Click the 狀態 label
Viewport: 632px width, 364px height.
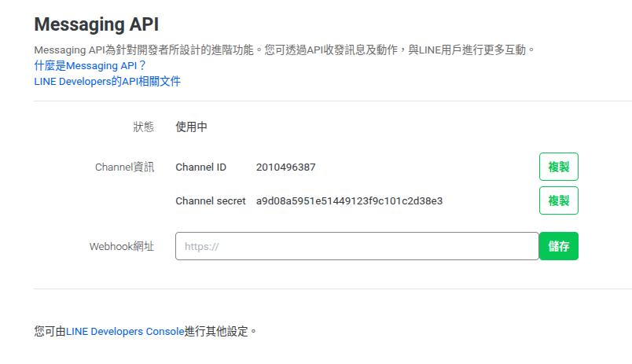point(144,127)
